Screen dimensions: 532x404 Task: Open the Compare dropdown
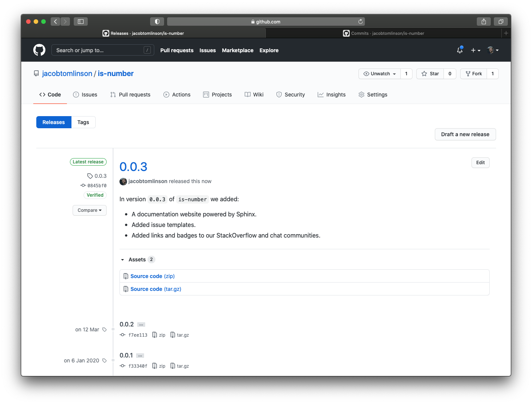tap(89, 210)
